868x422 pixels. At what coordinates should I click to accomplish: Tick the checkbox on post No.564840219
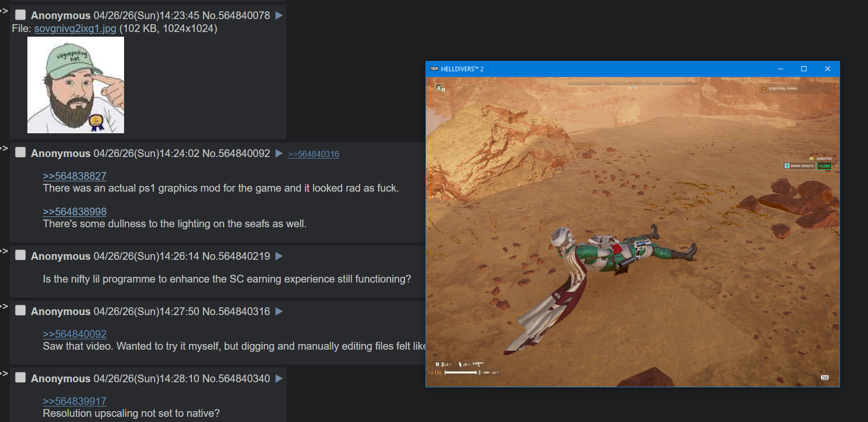click(20, 255)
